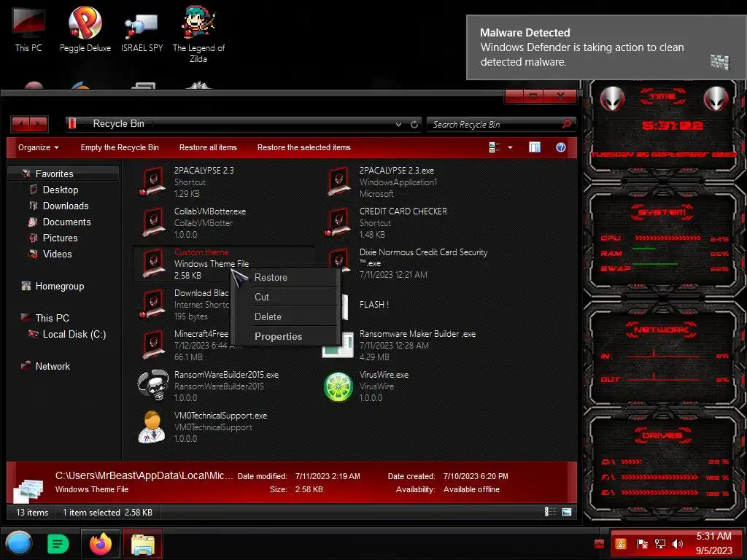Select VM0TechnicalSupport.exe icon
The width and height of the screenshot is (747, 560).
[x=152, y=427]
